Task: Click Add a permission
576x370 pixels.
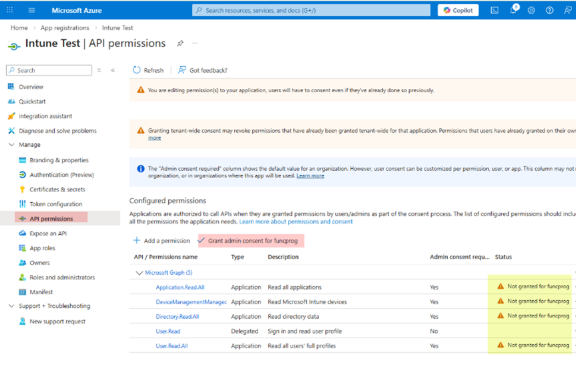Action: click(162, 241)
